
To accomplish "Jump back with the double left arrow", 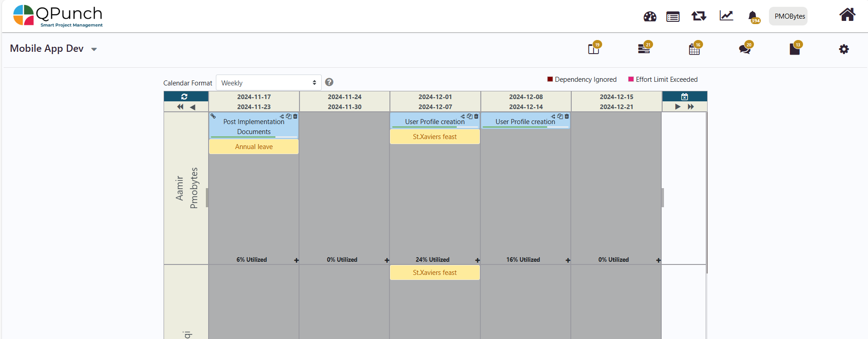I will (180, 107).
